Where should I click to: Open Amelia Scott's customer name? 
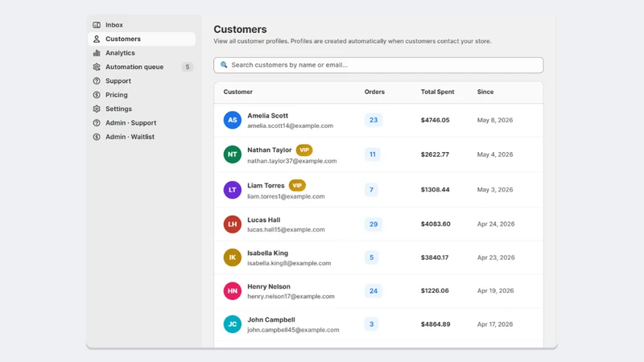(x=267, y=116)
